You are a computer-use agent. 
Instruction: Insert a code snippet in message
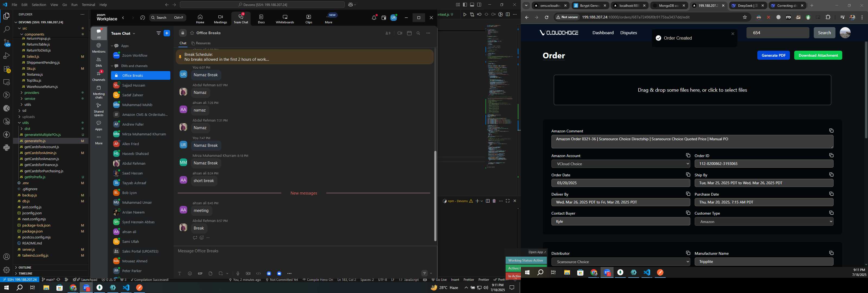coord(259,273)
